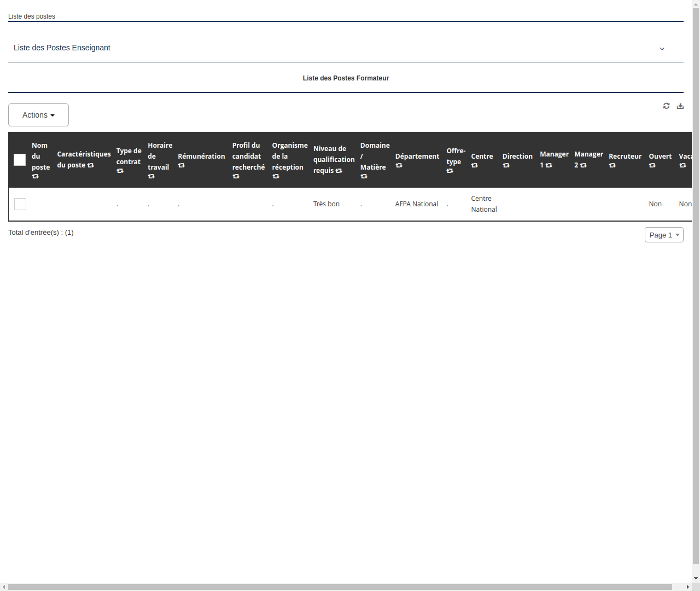Click the sort icon on 'Centre' column

[x=474, y=165]
